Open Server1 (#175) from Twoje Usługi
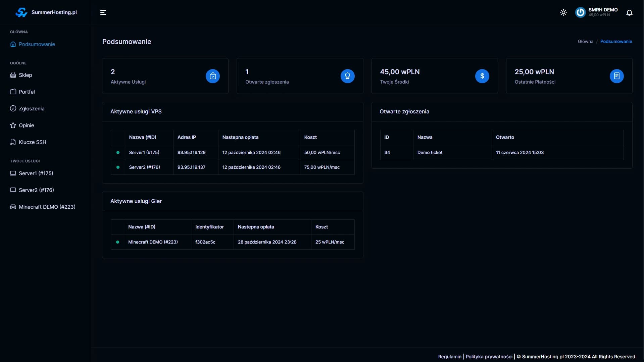Image resolution: width=644 pixels, height=362 pixels. (x=36, y=173)
